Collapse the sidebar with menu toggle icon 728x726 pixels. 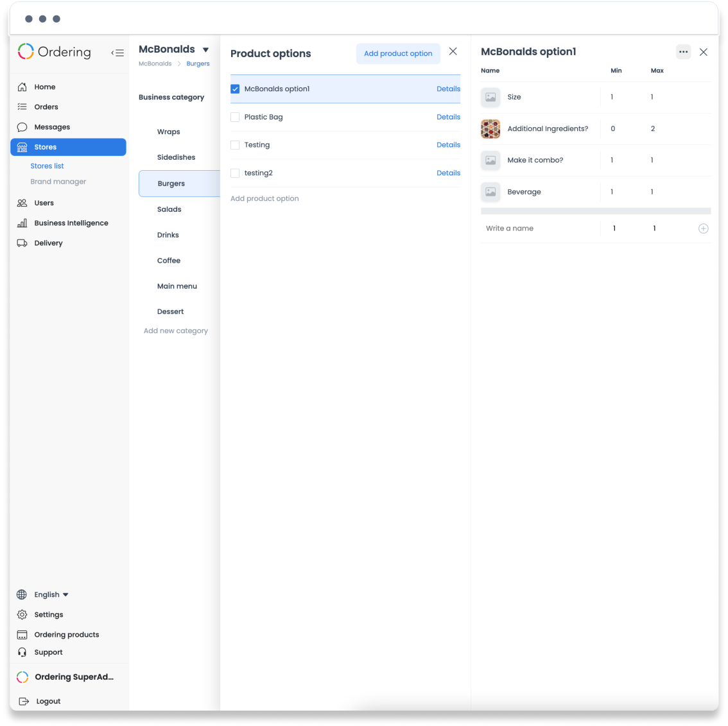pos(117,53)
